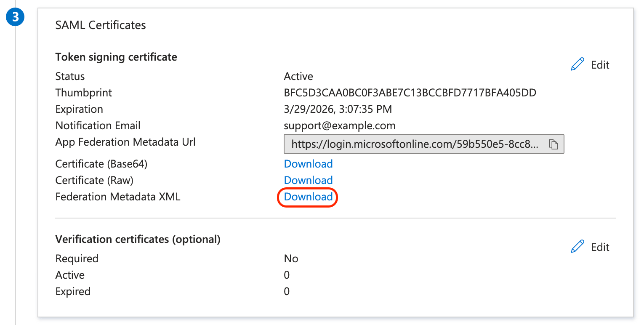This screenshot has height=325, width=644.
Task: Select the pencil icon beside verification certificates Edit
Action: (x=577, y=246)
